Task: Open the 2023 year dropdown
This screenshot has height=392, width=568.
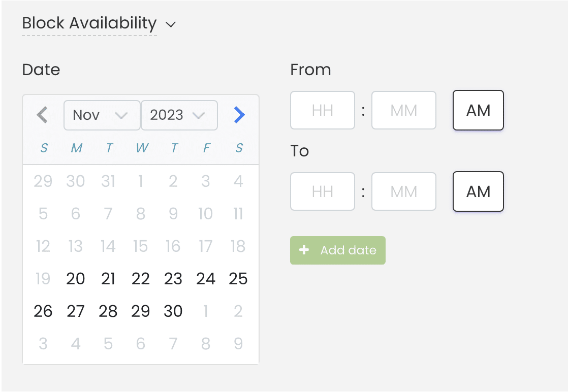Action: point(179,115)
